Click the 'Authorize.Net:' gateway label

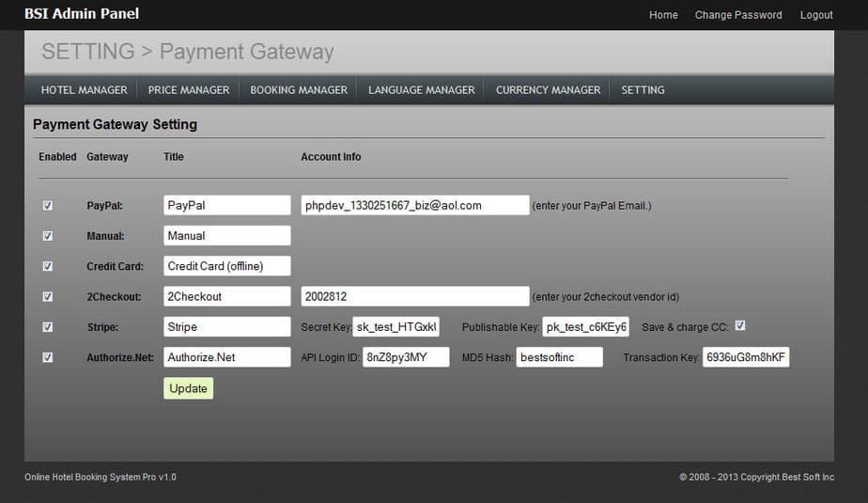(x=119, y=358)
